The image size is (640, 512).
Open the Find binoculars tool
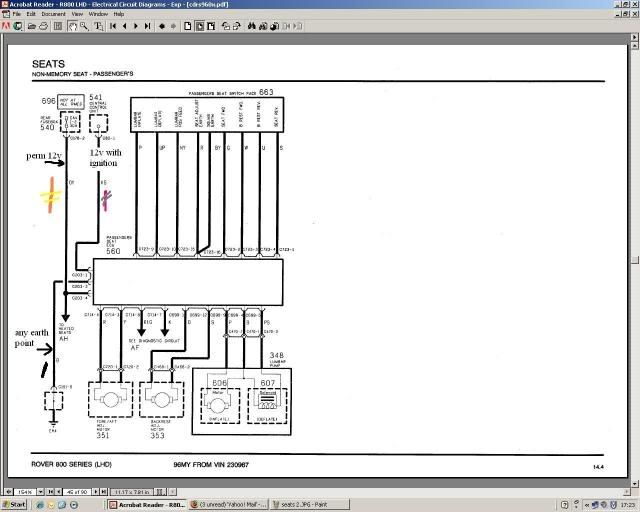click(x=251, y=26)
